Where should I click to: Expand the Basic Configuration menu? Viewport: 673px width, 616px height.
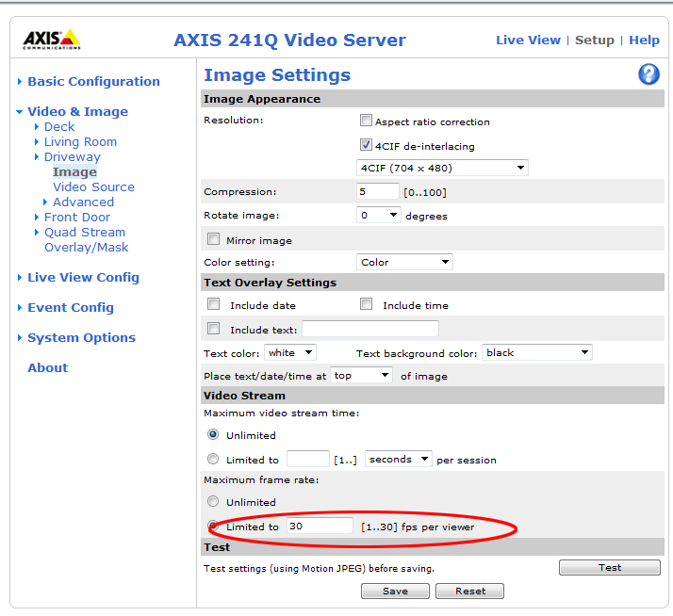pyautogui.click(x=93, y=81)
